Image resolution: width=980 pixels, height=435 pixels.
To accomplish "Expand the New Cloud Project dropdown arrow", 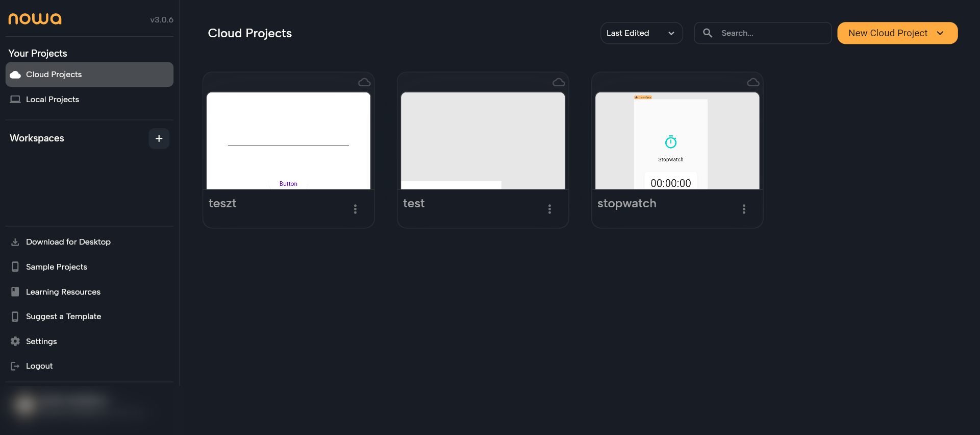I will [x=940, y=33].
